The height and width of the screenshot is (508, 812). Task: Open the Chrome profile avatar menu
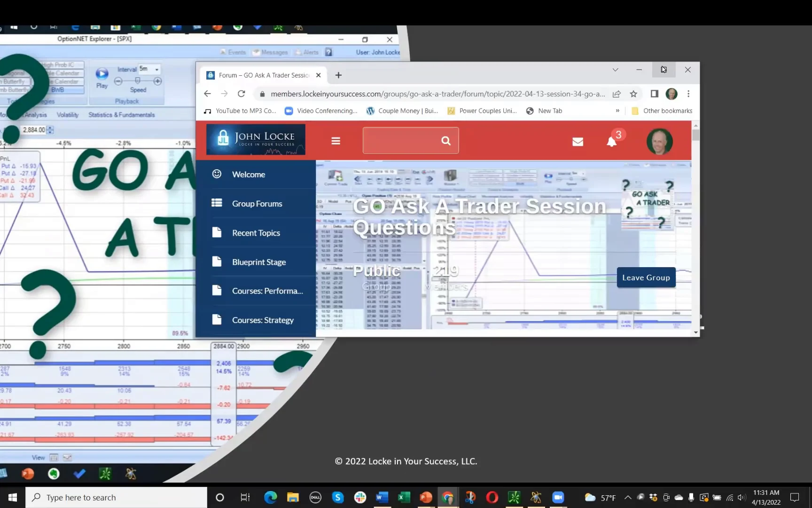point(671,94)
